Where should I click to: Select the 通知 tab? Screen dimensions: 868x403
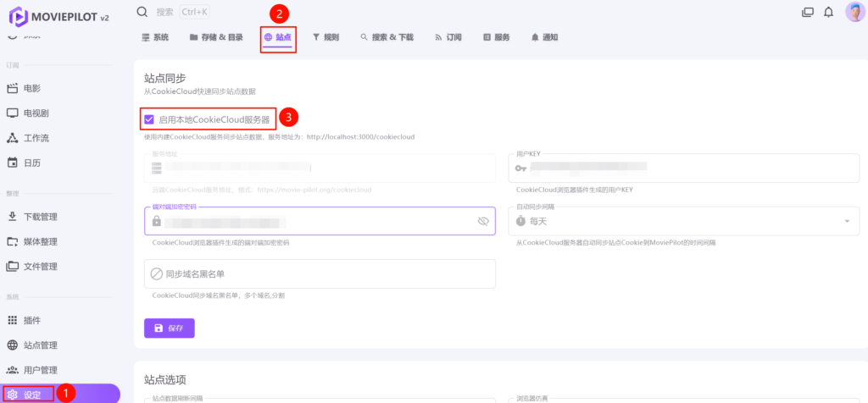coord(544,37)
